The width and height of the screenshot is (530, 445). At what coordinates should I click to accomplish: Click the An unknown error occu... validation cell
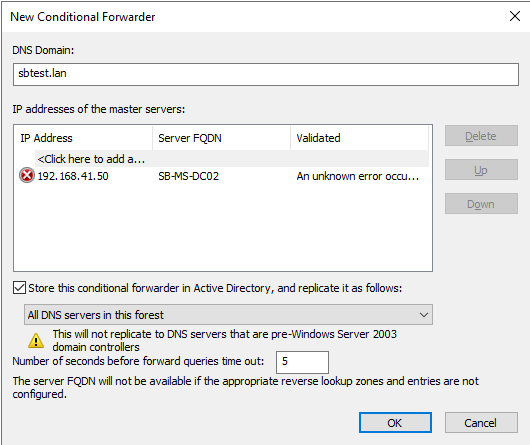coord(358,176)
